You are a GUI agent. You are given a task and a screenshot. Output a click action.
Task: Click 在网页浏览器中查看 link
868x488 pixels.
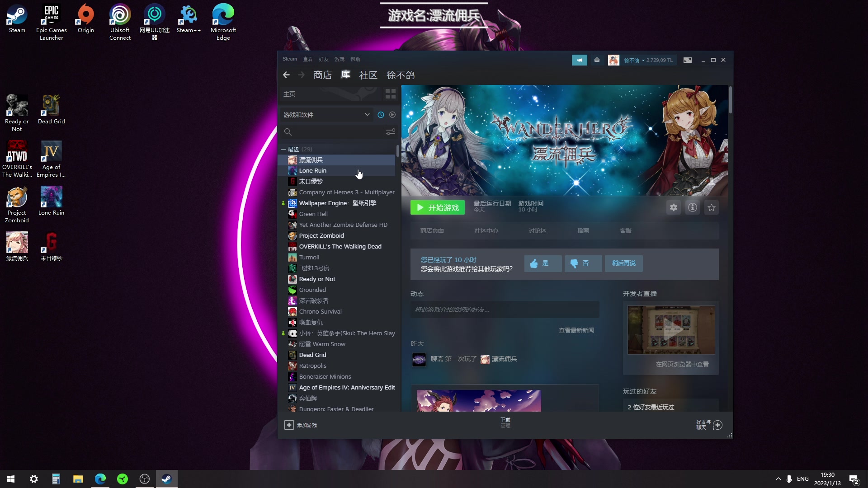coord(682,365)
